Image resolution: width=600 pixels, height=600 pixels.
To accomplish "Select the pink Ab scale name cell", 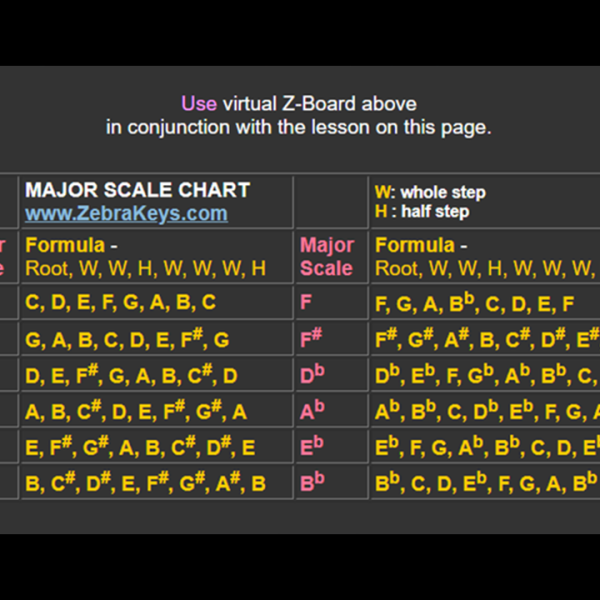I will [x=313, y=411].
